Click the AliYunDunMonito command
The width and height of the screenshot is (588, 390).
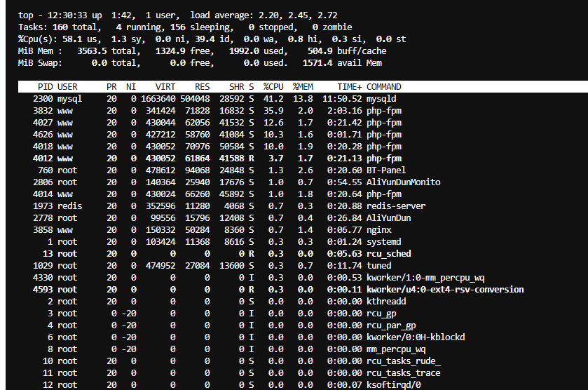coord(404,182)
